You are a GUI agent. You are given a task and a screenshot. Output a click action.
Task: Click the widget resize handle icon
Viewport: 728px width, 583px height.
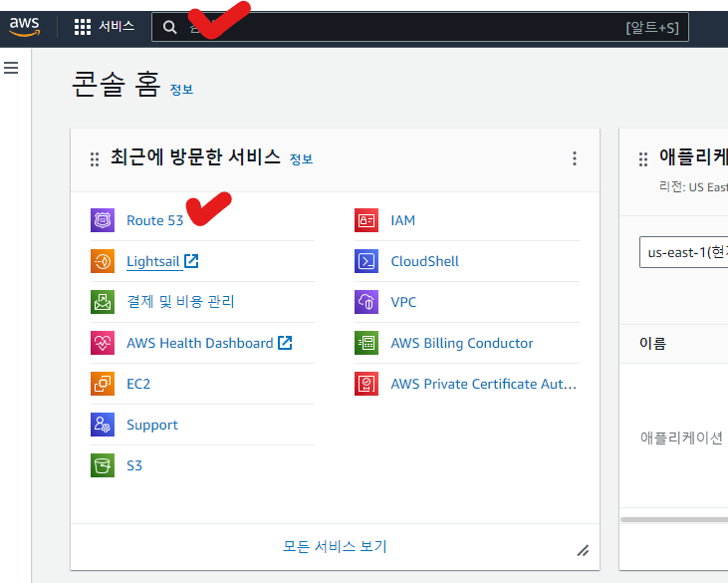584,550
